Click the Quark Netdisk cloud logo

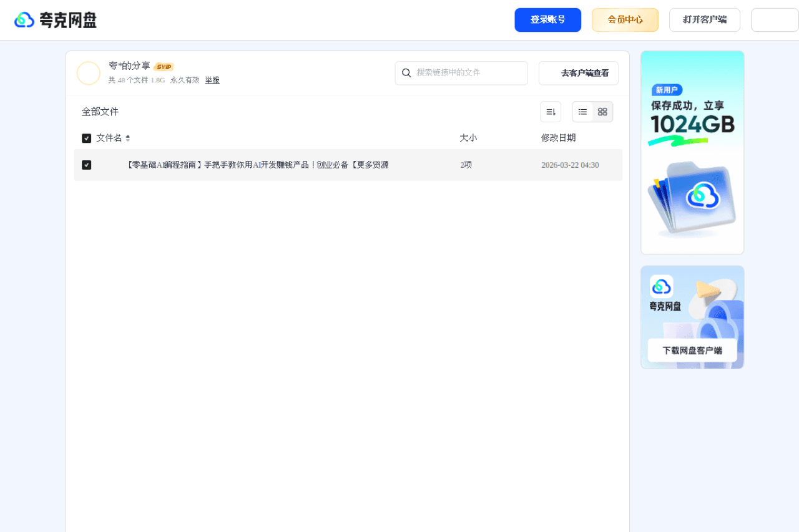coord(24,19)
